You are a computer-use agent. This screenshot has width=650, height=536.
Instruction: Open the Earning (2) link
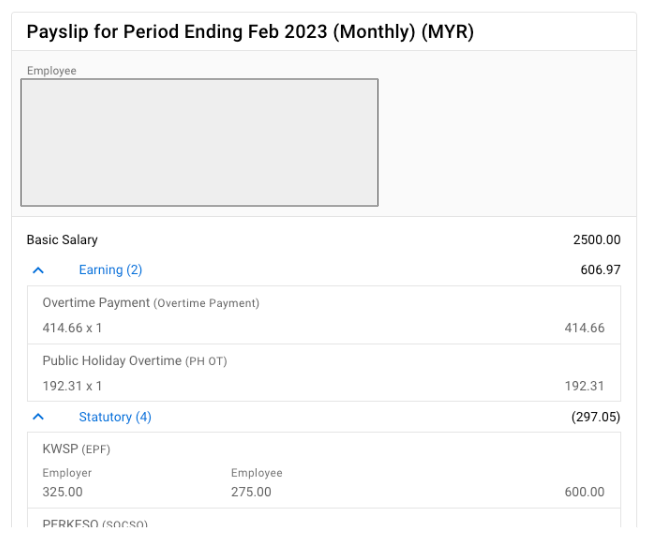[110, 270]
